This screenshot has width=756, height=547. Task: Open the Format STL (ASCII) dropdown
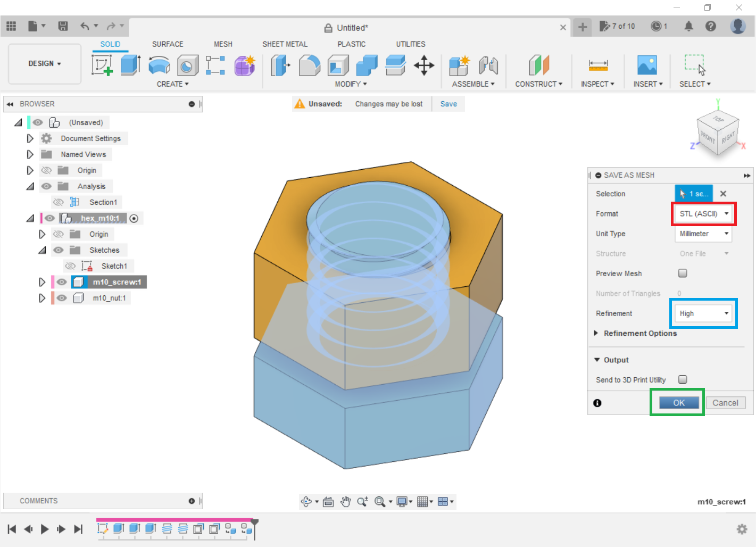(x=703, y=214)
